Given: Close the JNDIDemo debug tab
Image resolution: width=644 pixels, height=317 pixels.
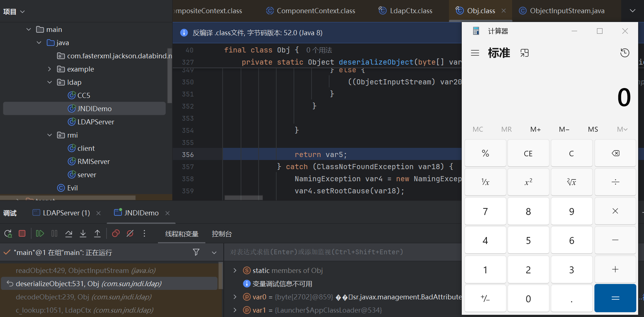Looking at the screenshot, I should pyautogui.click(x=168, y=213).
